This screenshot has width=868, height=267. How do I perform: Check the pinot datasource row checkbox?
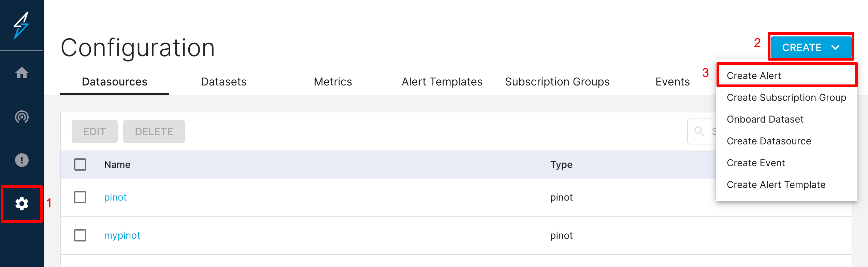[80, 197]
